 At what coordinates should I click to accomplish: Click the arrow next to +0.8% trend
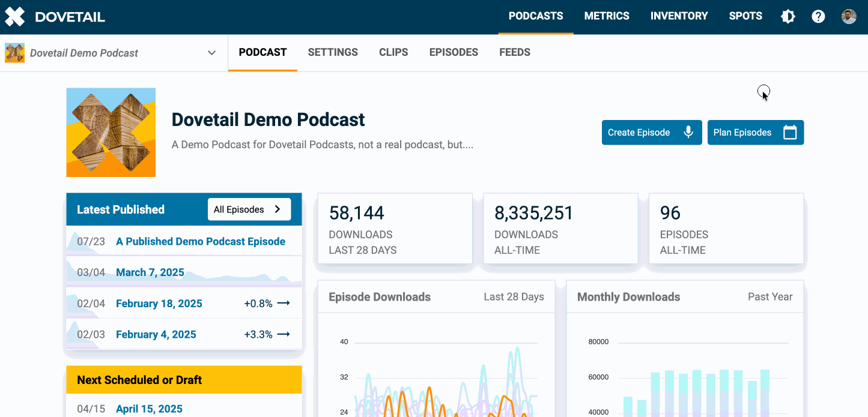click(x=284, y=304)
